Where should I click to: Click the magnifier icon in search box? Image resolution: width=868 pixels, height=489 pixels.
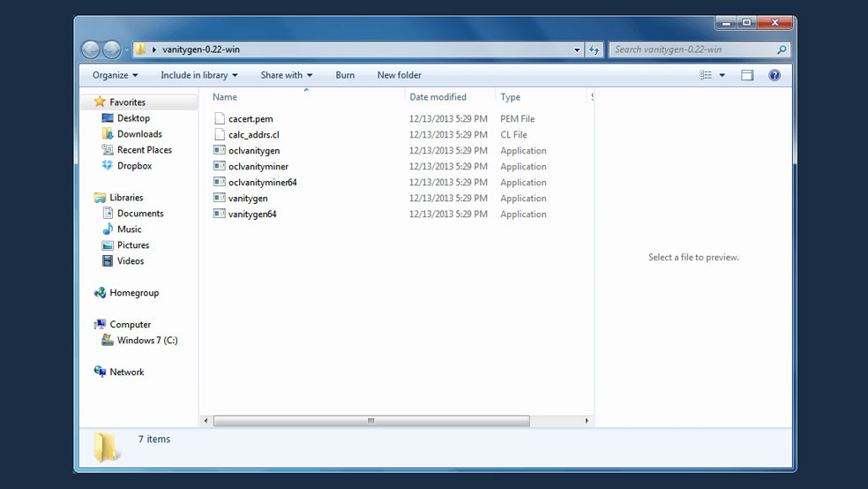coord(781,49)
